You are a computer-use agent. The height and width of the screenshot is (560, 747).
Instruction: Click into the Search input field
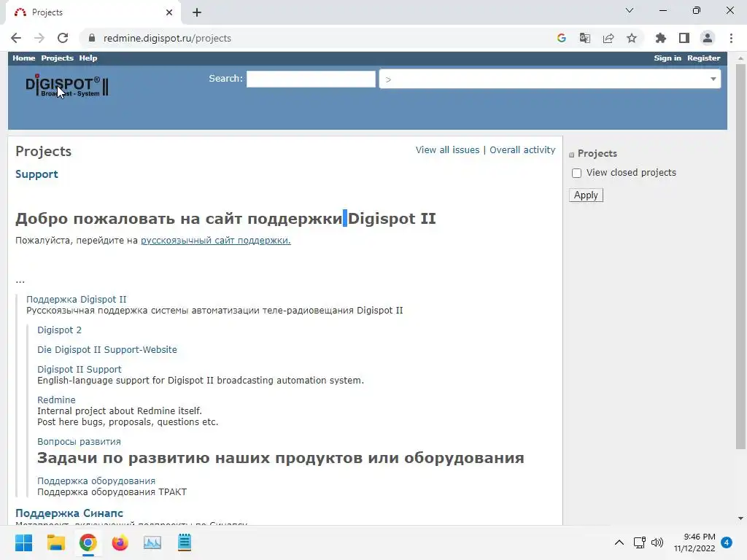311,79
